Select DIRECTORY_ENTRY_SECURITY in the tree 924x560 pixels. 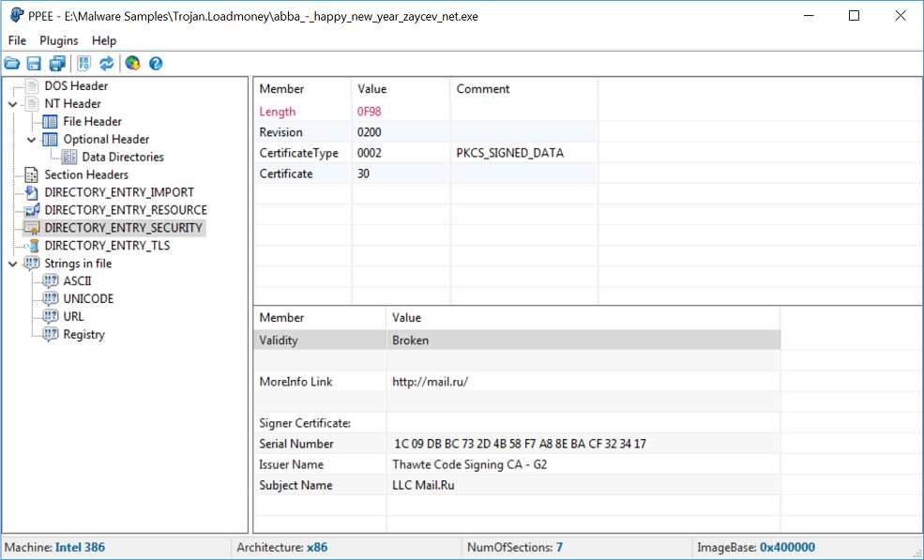pyautogui.click(x=123, y=228)
